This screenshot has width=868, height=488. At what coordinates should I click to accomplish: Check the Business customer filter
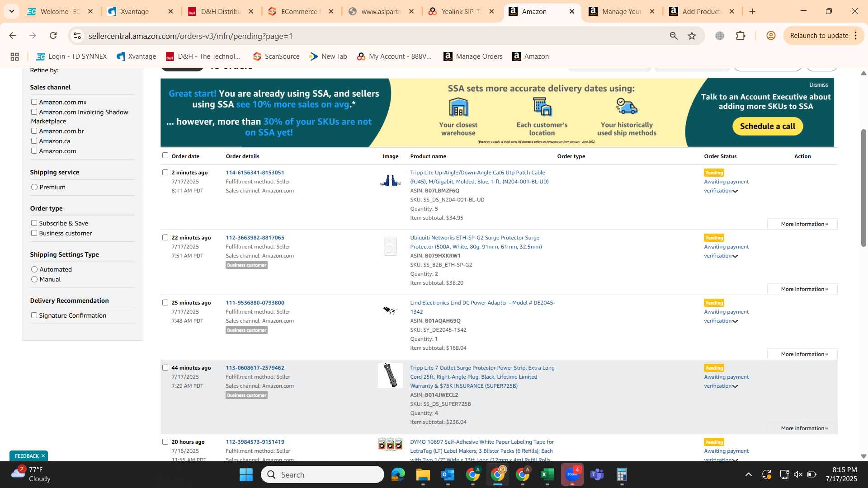[34, 233]
